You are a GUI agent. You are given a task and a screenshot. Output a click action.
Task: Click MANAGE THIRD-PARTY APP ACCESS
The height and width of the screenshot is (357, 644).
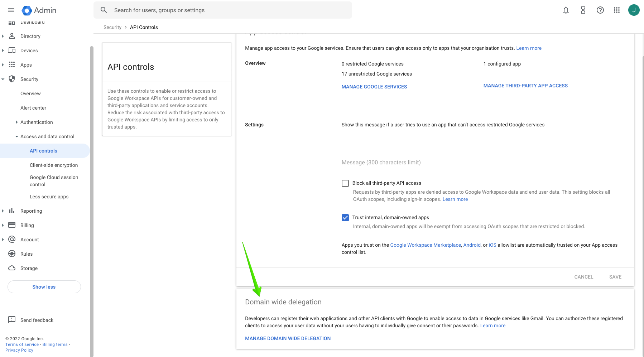pyautogui.click(x=525, y=86)
